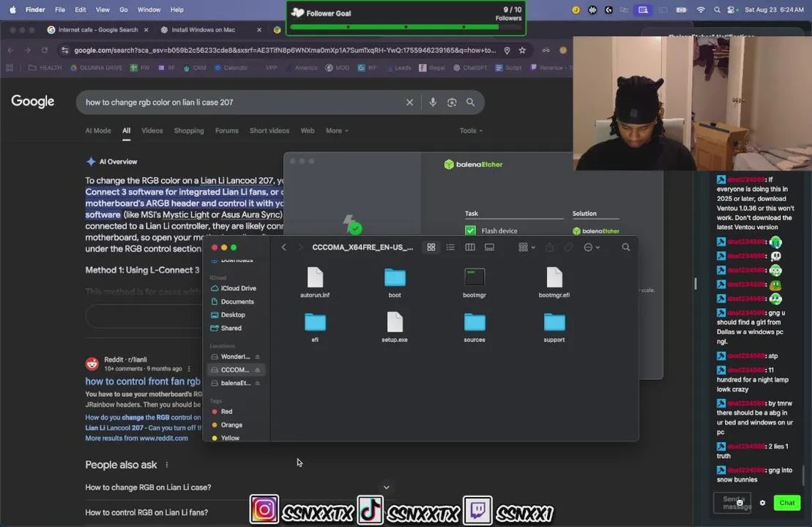The width and height of the screenshot is (812, 527).
Task: Open the Go menu
Action: [x=123, y=10]
